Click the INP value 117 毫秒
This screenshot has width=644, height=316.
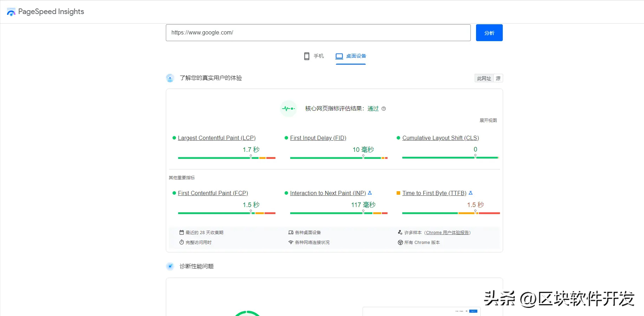pyautogui.click(x=363, y=205)
